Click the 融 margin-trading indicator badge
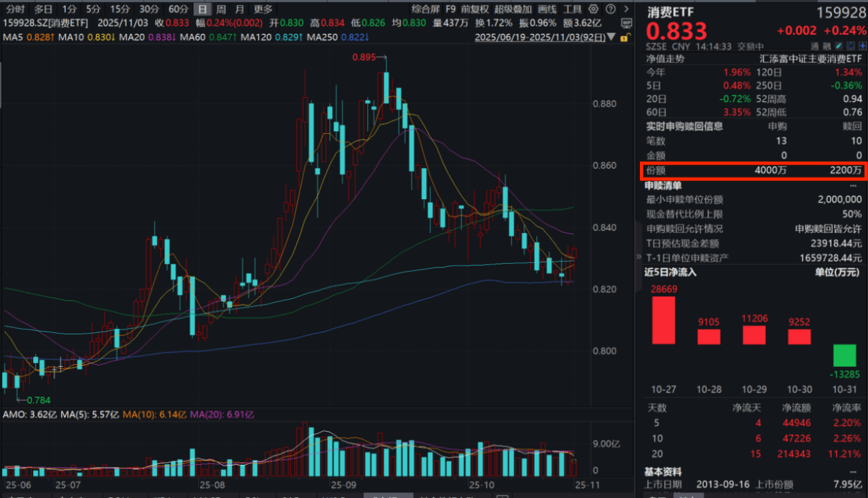Viewport: 868px width, 498px height. pos(827,45)
